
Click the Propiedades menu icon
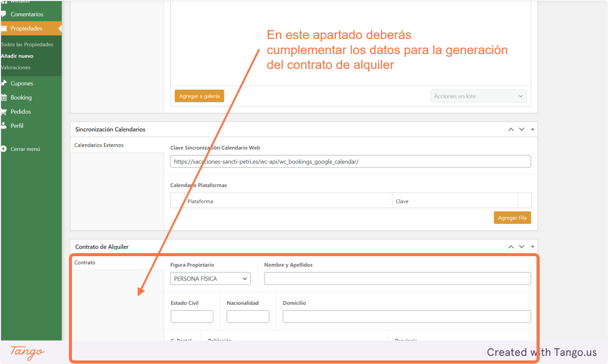(4, 28)
